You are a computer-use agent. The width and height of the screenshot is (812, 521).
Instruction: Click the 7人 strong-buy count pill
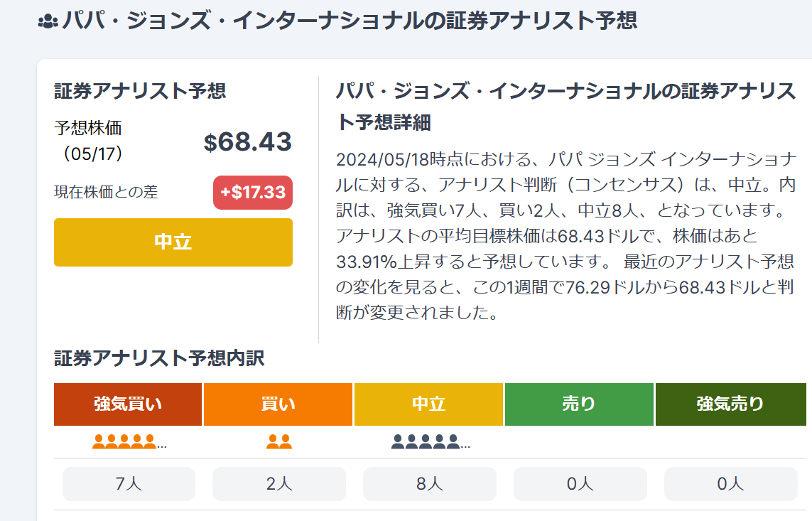pyautogui.click(x=129, y=484)
